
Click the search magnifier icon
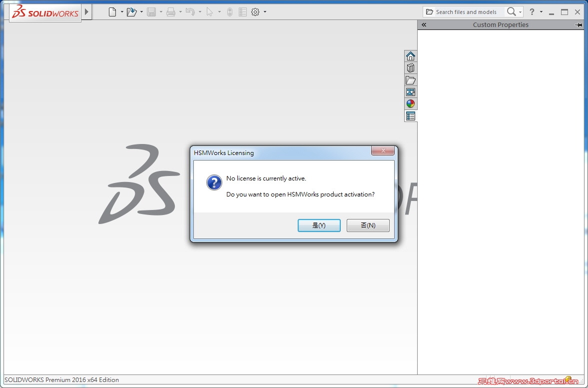click(511, 12)
